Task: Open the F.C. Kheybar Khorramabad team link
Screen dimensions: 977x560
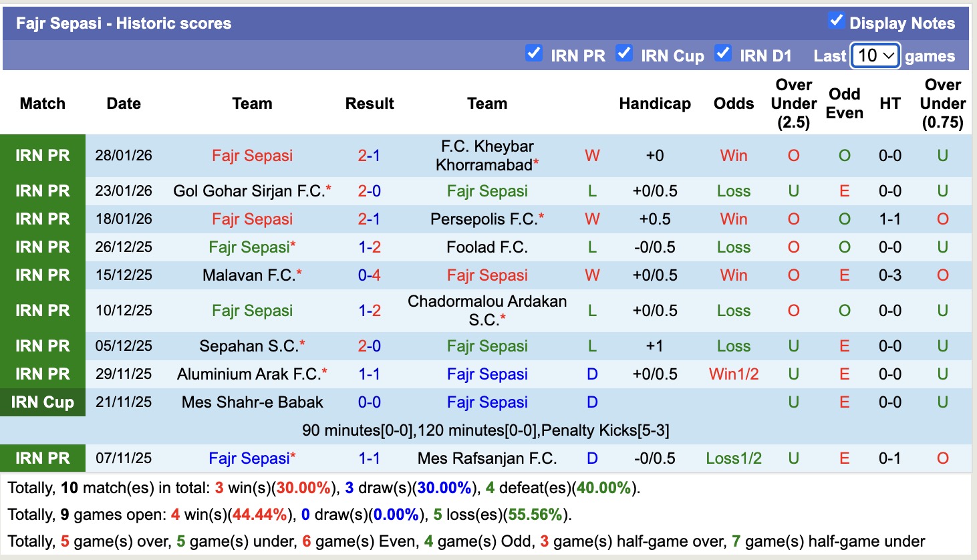Action: [487, 156]
